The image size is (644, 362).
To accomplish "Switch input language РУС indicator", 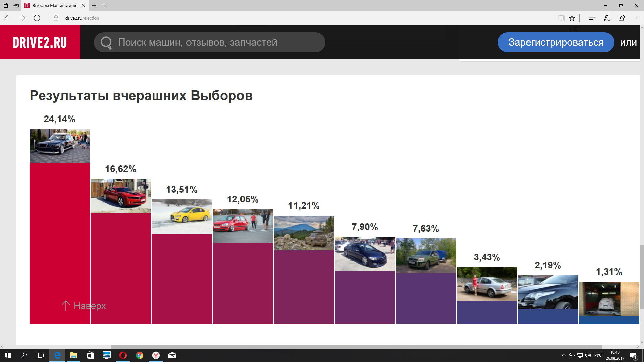I will [x=598, y=355].
